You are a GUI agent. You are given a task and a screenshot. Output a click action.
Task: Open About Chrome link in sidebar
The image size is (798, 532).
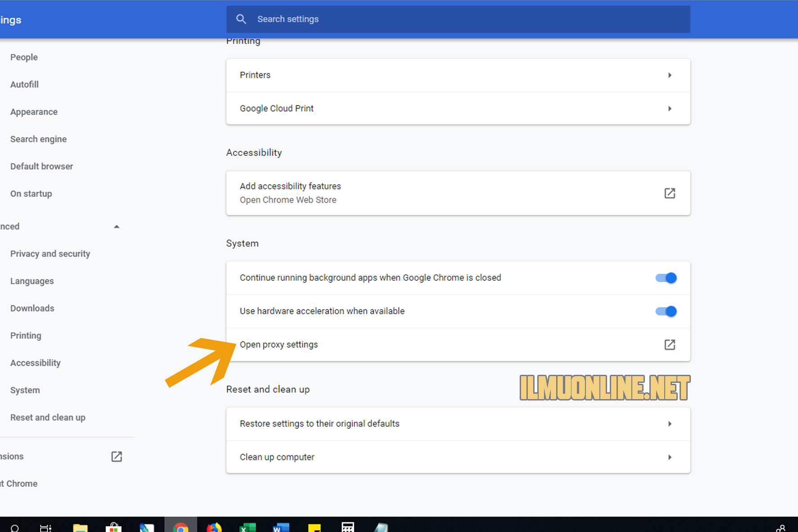(x=18, y=484)
